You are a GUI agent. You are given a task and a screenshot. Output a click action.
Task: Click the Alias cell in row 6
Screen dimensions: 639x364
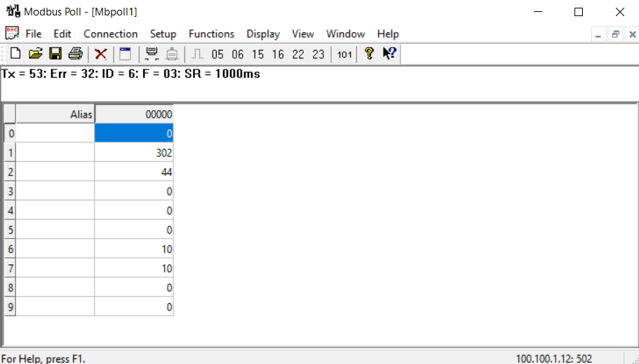[x=55, y=249]
